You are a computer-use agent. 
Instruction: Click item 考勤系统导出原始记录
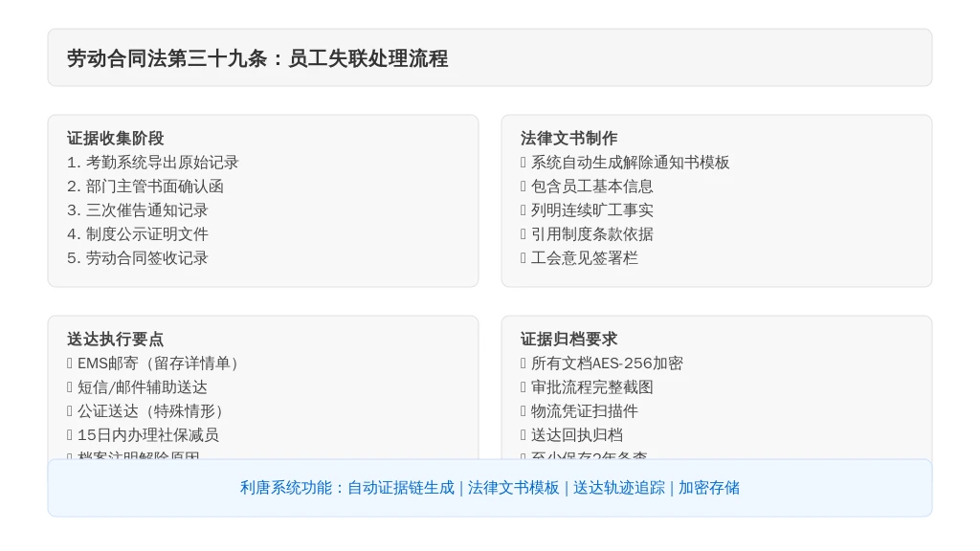click(x=153, y=163)
